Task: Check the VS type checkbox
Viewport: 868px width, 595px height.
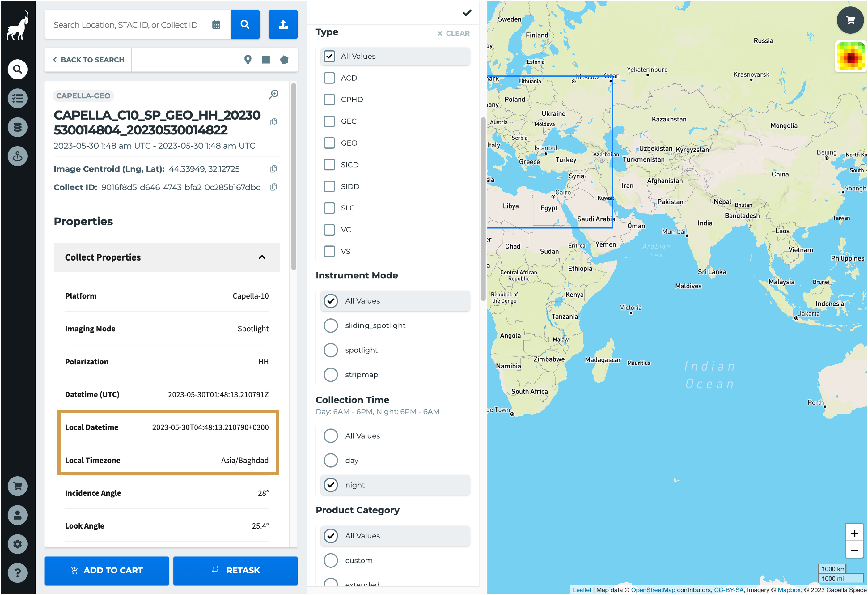Action: [x=329, y=251]
